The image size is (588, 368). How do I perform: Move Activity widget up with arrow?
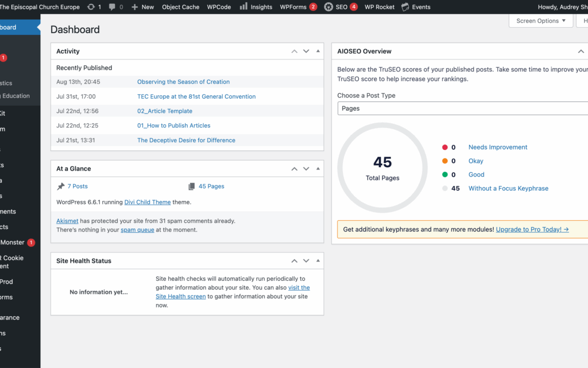tap(295, 51)
